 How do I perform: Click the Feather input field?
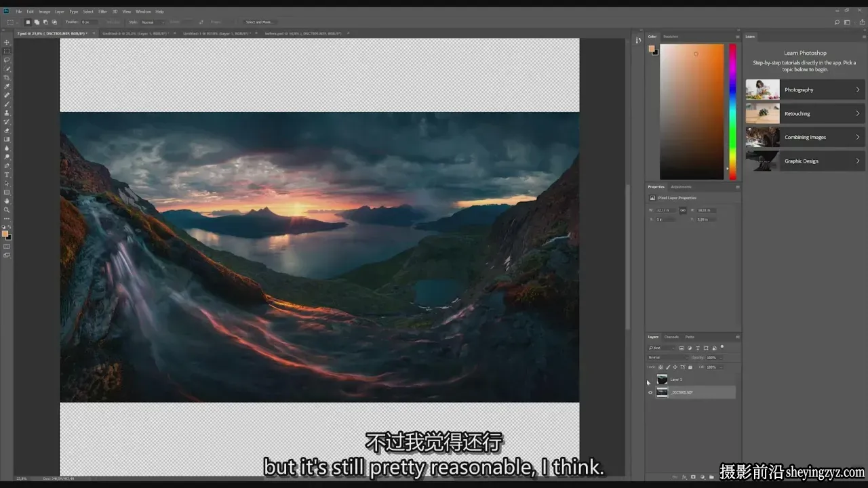coord(90,22)
